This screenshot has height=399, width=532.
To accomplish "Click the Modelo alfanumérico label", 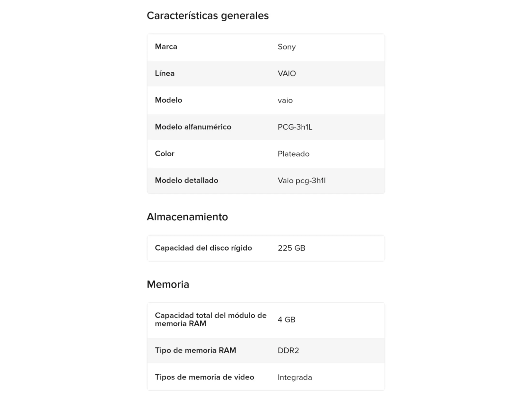I will pyautogui.click(x=193, y=127).
